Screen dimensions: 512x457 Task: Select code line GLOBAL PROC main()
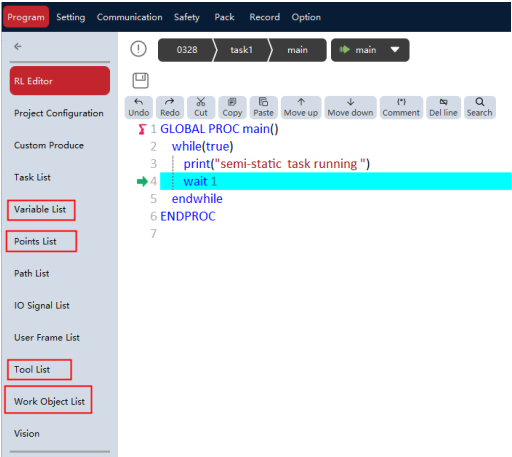[x=219, y=129]
